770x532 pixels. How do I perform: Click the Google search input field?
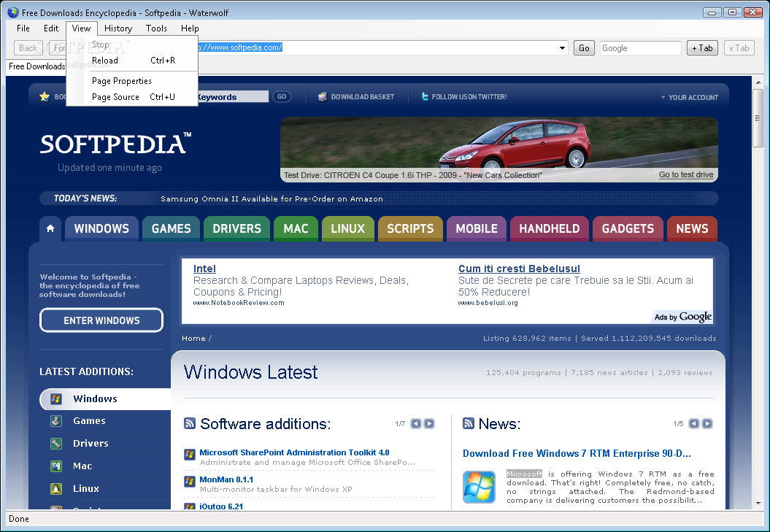click(x=640, y=47)
